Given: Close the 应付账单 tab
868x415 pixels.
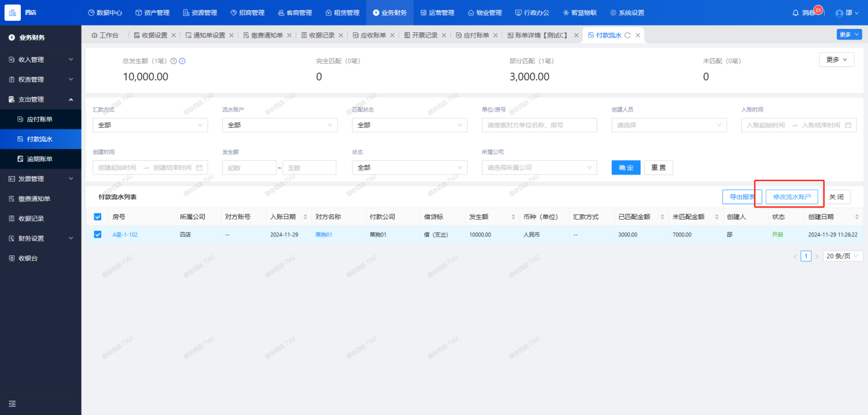Looking at the screenshot, I should [x=495, y=35].
